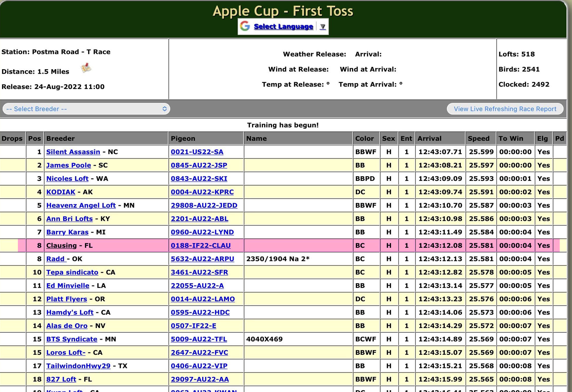Click the Arrival column header
The image size is (572, 392).
[x=440, y=138]
